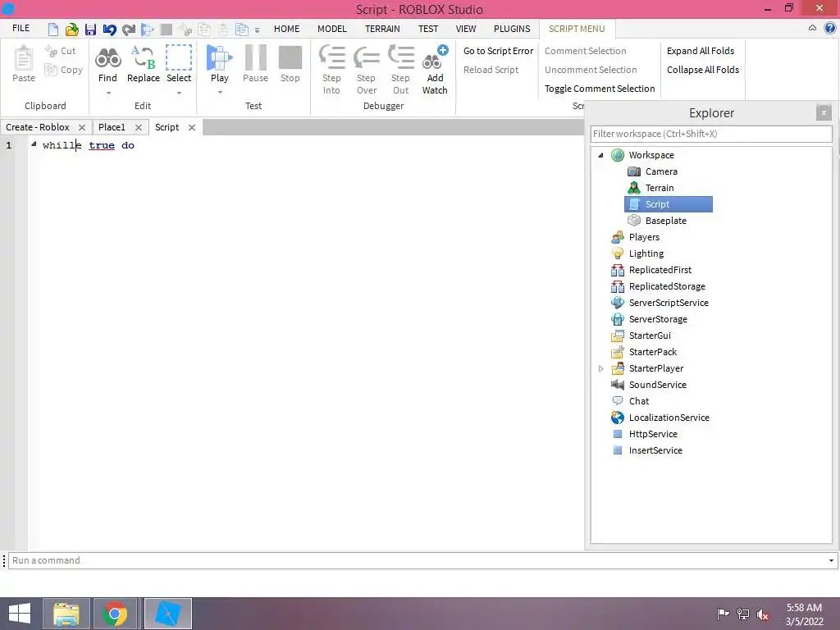The height and width of the screenshot is (630, 840).
Task: Expand the Play dropdown arrow
Action: (220, 93)
